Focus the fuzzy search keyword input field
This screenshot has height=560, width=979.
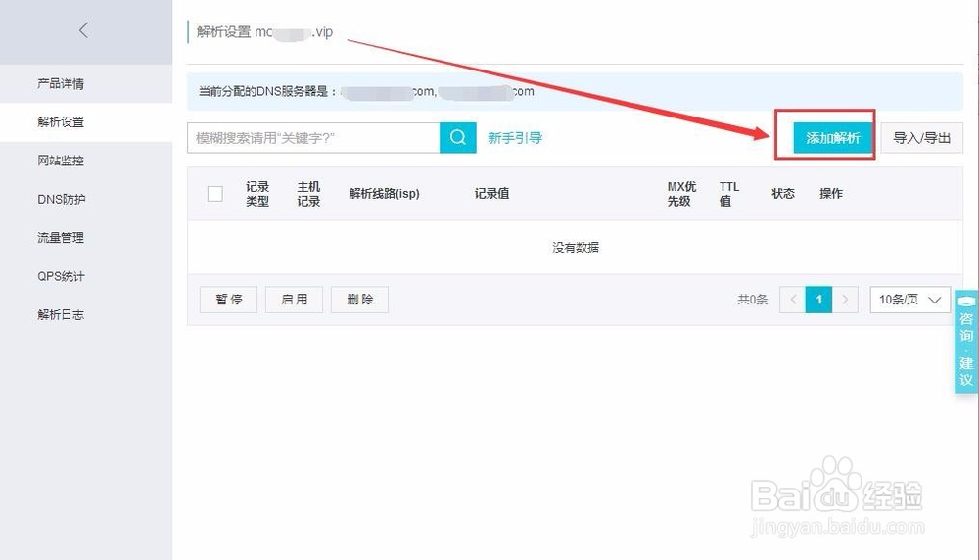tap(313, 138)
